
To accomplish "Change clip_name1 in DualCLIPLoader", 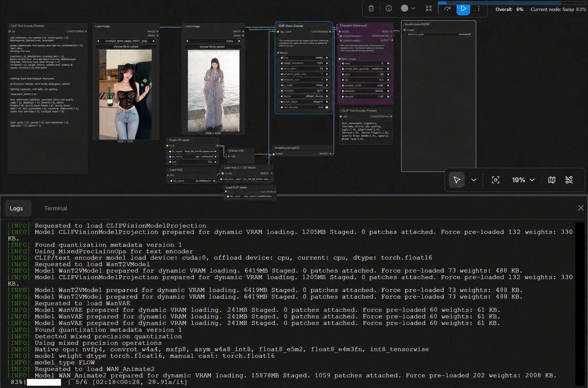I will click(x=193, y=151).
